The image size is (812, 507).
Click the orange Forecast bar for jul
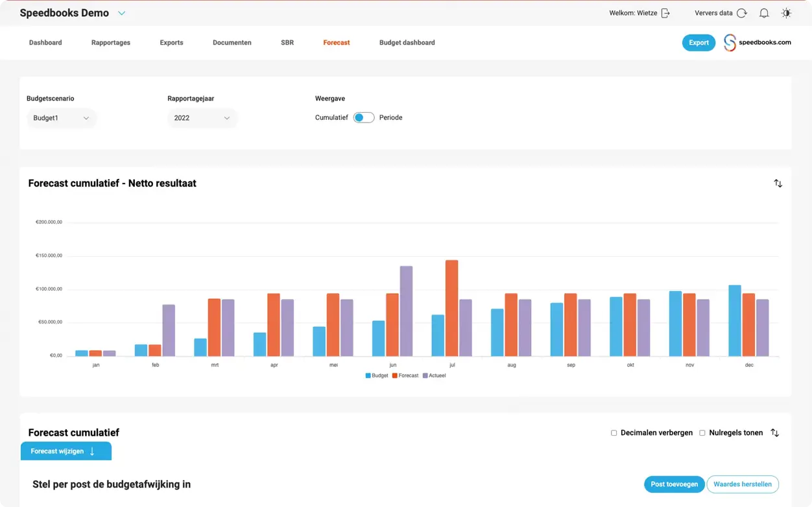pyautogui.click(x=451, y=308)
